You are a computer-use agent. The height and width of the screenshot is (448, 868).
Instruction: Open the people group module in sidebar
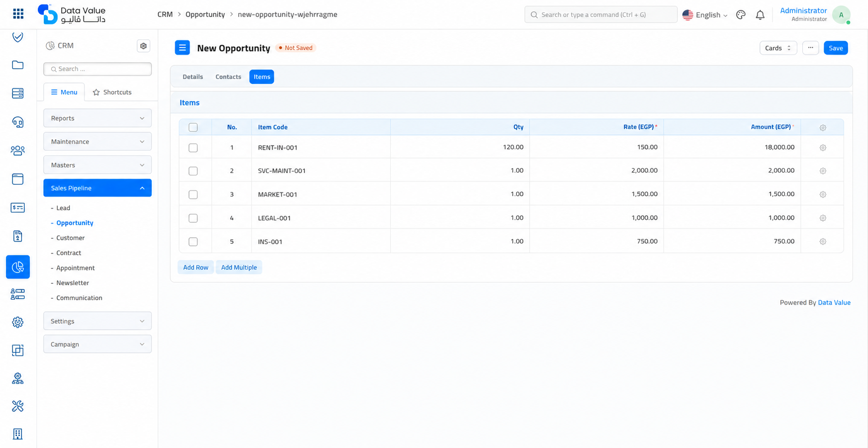coord(18,150)
